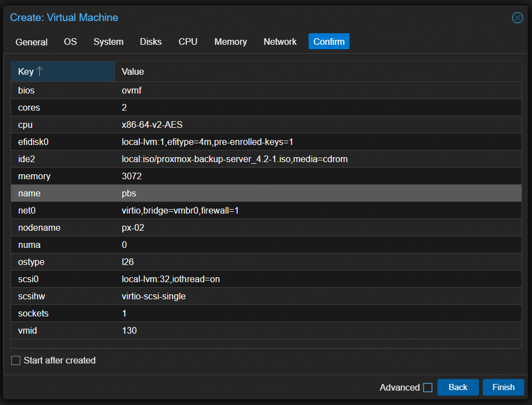532x405 pixels.
Task: Select the vmid row key
Action: (28, 330)
